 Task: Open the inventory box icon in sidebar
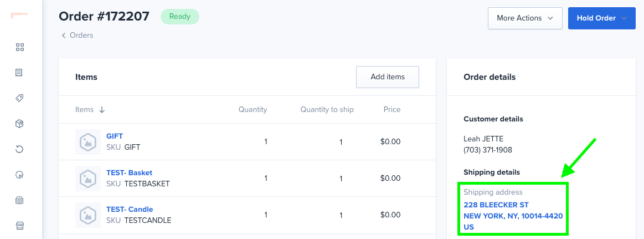19,124
